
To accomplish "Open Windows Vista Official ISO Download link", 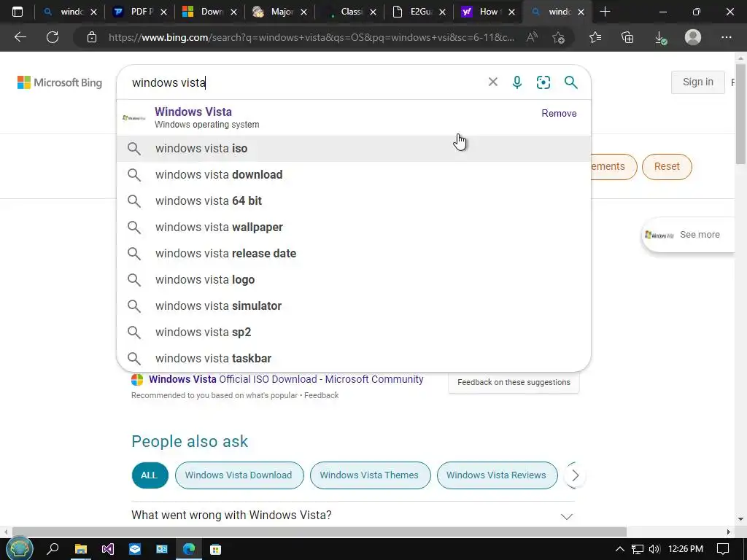I will [x=286, y=379].
